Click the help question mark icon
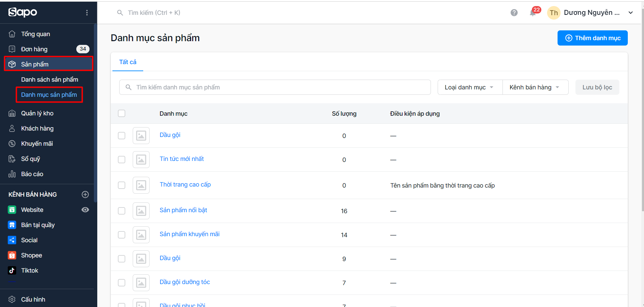 [x=514, y=13]
